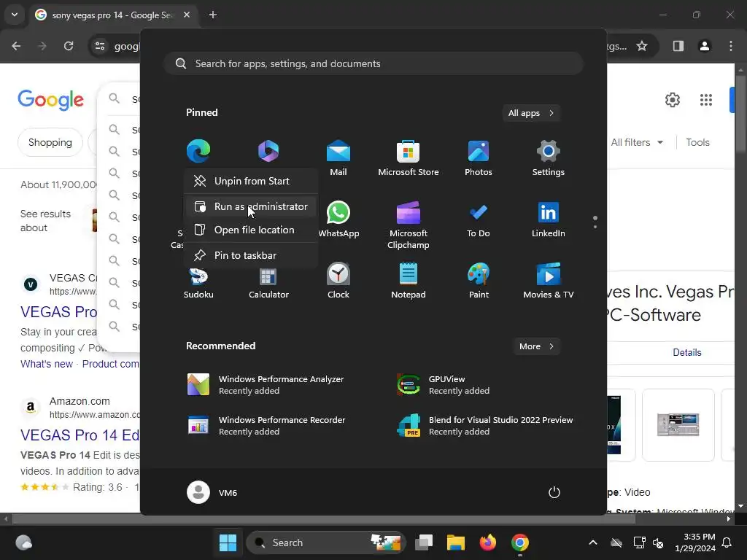
Task: Click the Google logo
Action: 50,100
